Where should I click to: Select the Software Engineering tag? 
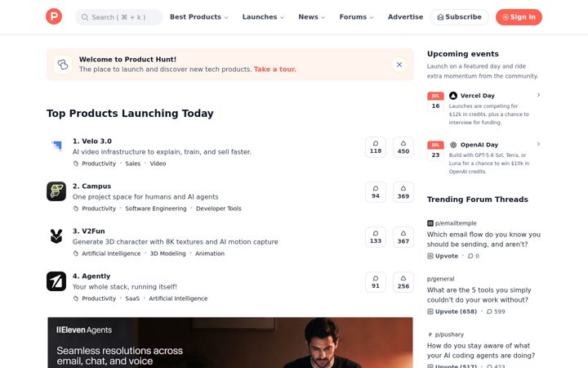[156, 209]
